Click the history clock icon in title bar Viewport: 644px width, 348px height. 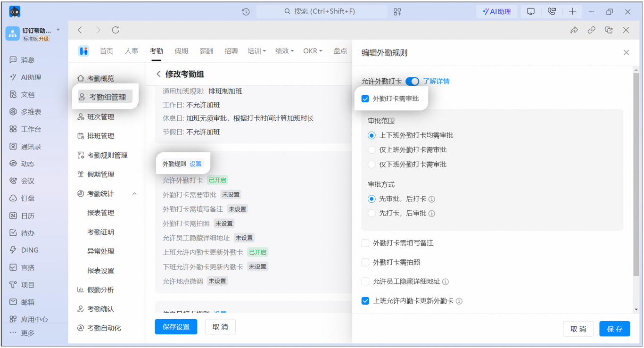point(246,12)
